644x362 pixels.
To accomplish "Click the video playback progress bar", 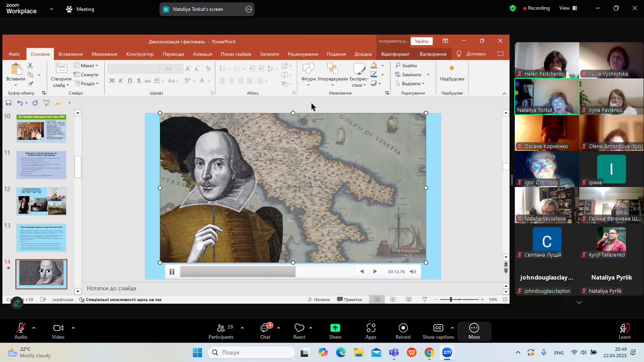I will click(x=267, y=271).
